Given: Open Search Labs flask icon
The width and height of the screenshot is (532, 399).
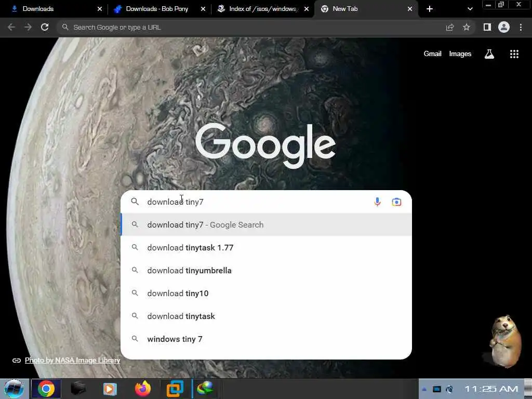Looking at the screenshot, I should pyautogui.click(x=489, y=54).
